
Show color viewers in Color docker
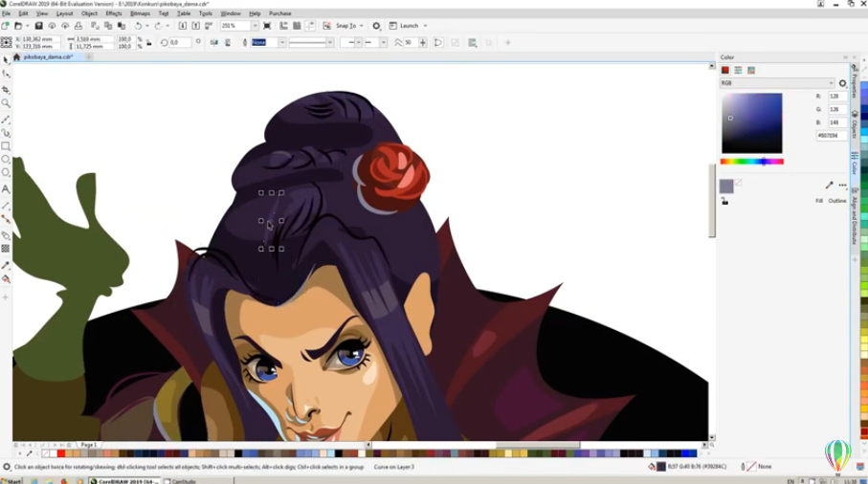725,70
